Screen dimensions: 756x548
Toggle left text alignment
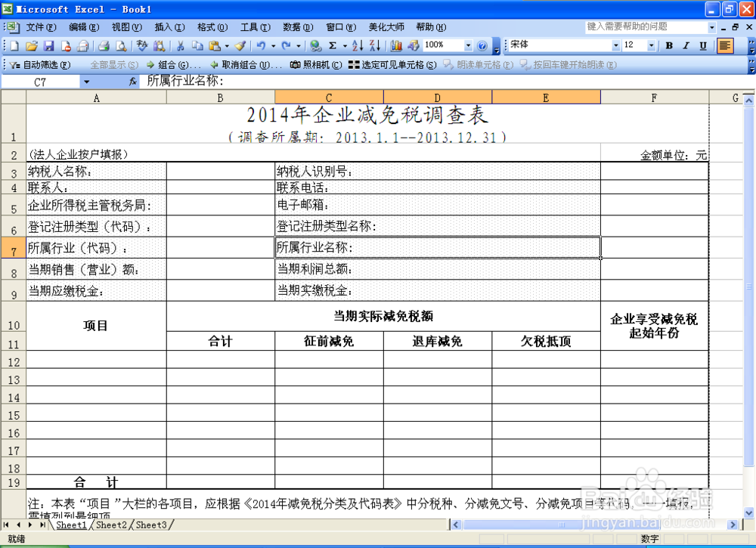(x=725, y=46)
